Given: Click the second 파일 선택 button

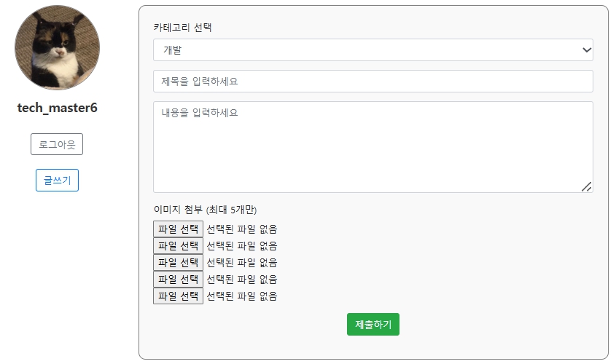Looking at the screenshot, I should 178,246.
